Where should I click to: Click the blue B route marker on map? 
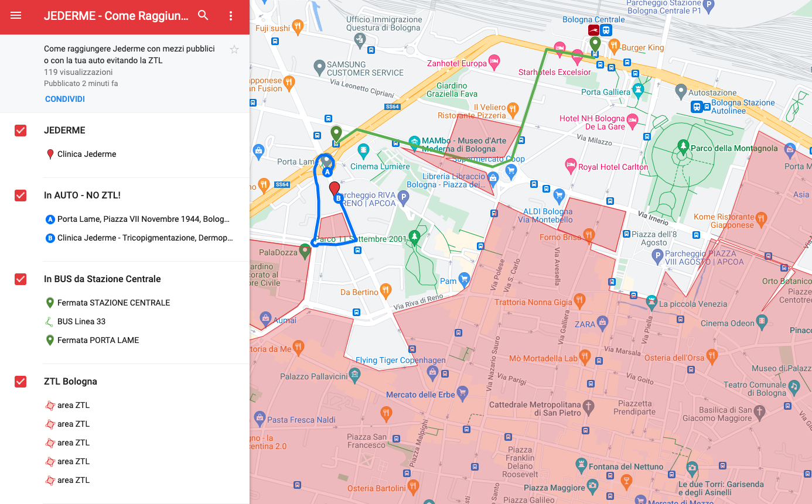pyautogui.click(x=338, y=198)
